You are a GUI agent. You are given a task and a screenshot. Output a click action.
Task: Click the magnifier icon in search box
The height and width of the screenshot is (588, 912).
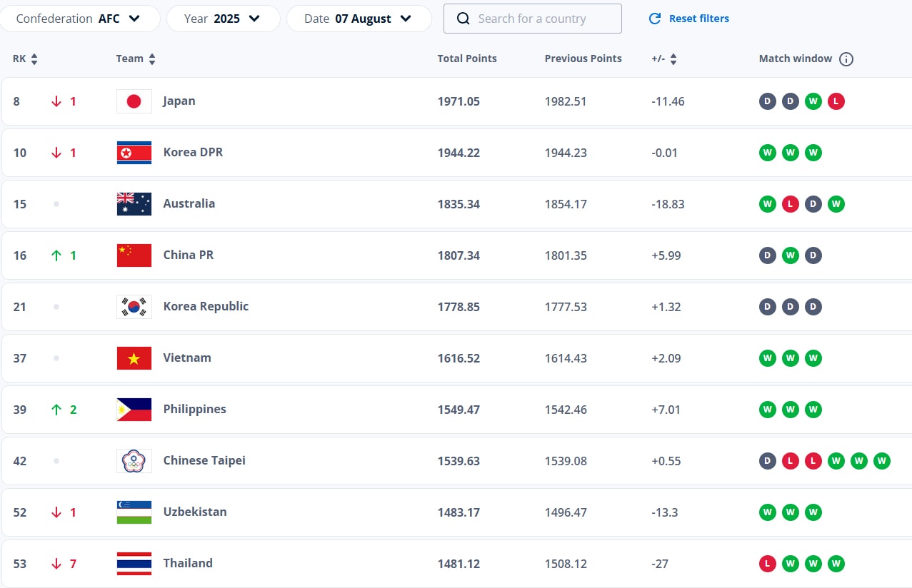tap(463, 19)
